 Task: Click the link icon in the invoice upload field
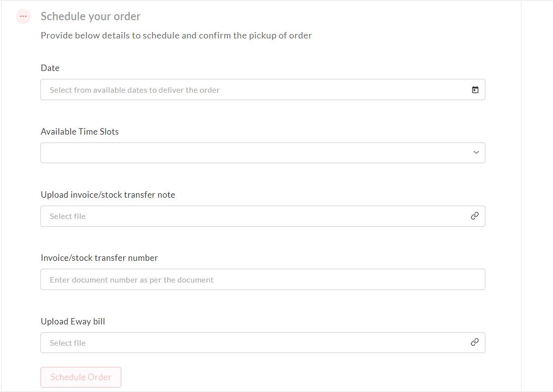(475, 216)
